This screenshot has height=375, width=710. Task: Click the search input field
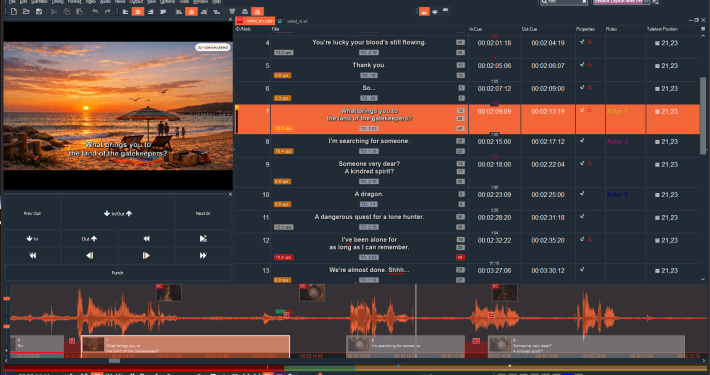(564, 2)
